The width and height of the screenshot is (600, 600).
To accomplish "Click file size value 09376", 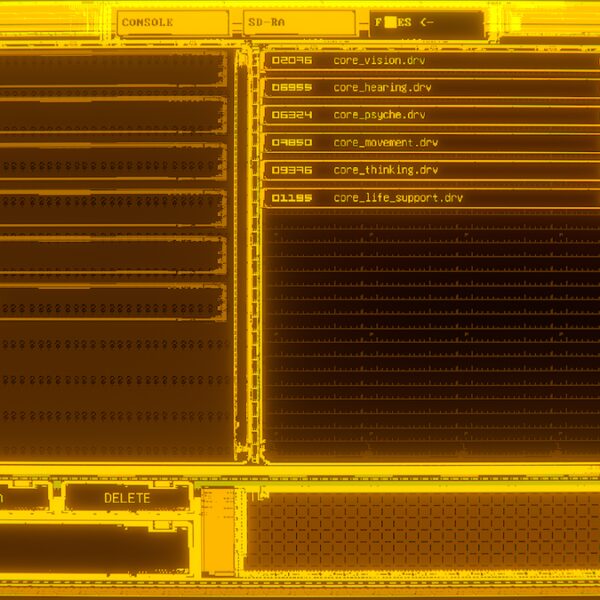I will click(292, 170).
